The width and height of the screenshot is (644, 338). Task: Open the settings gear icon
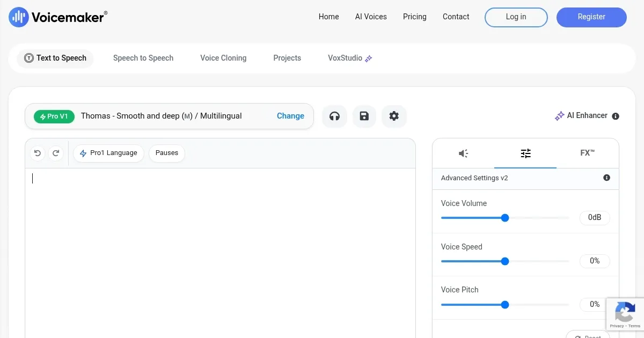[x=394, y=116]
